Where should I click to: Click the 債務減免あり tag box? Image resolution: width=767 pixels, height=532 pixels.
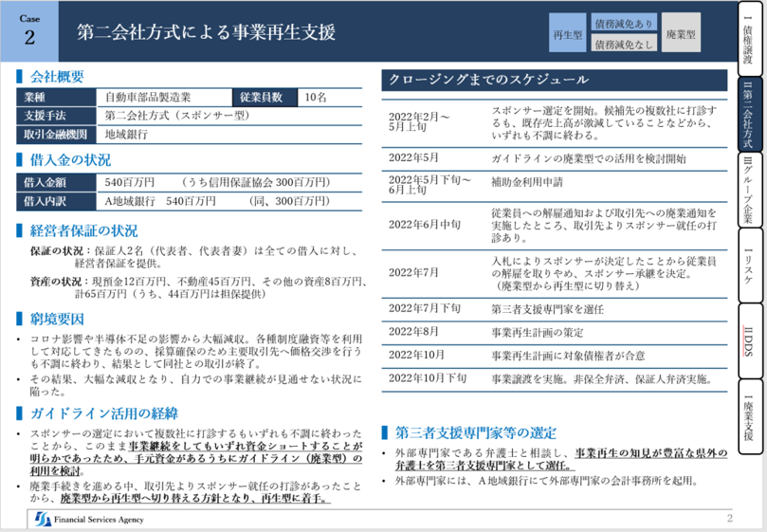(624, 23)
